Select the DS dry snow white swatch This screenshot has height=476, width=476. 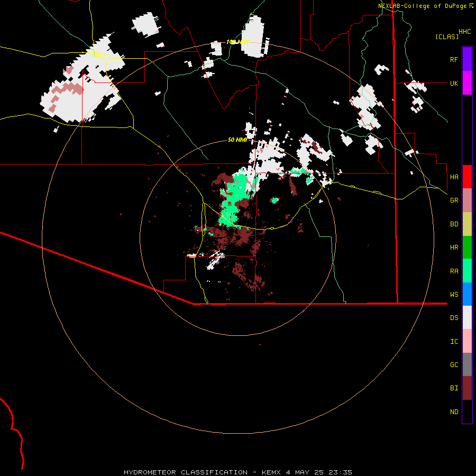(467, 317)
